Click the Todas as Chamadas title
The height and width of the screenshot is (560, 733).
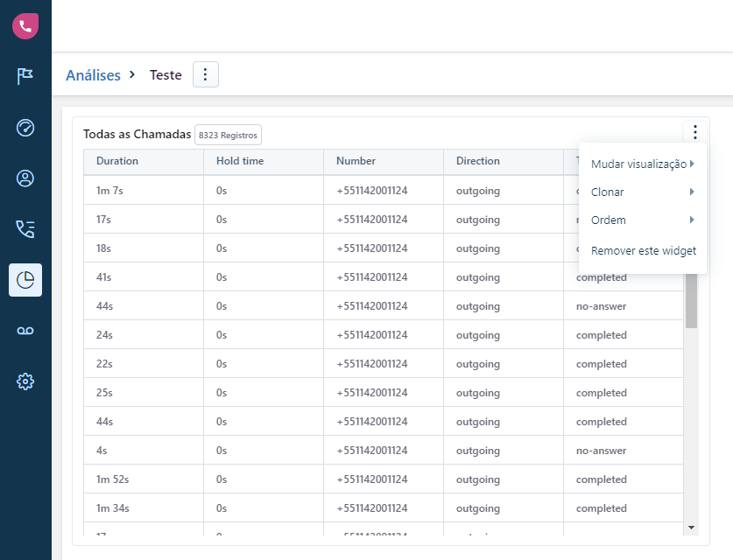click(137, 135)
